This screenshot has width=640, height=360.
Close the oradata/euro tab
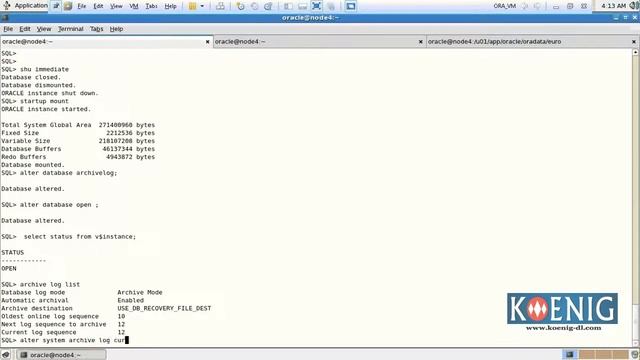pos(633,42)
